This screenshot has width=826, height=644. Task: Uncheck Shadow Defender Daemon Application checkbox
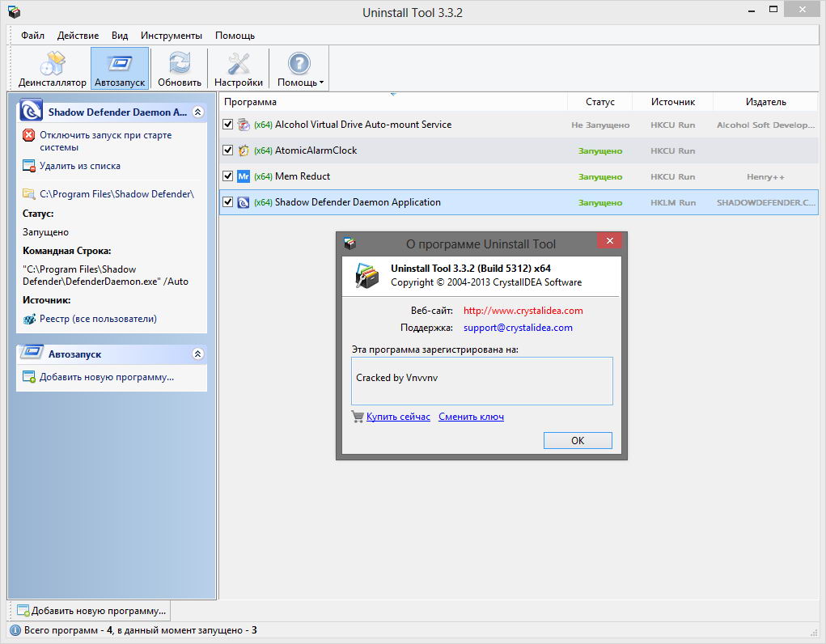[227, 202]
